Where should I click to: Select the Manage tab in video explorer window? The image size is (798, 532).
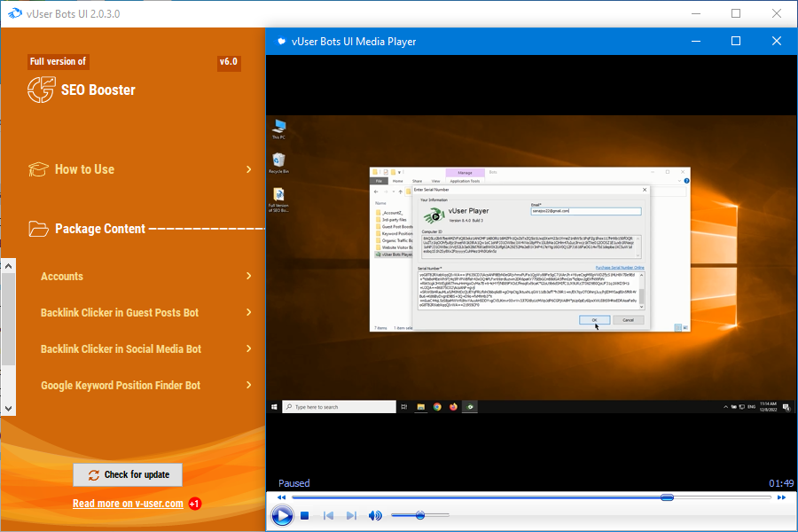point(465,173)
